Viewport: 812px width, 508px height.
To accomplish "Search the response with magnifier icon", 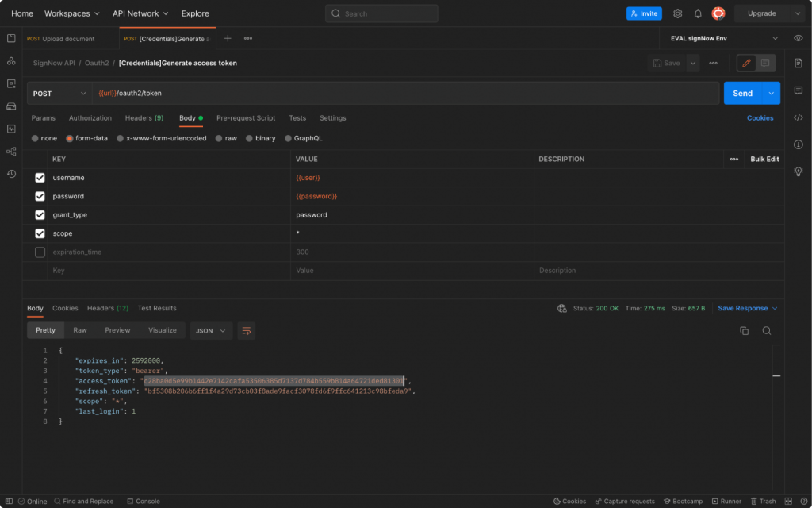I will point(767,330).
